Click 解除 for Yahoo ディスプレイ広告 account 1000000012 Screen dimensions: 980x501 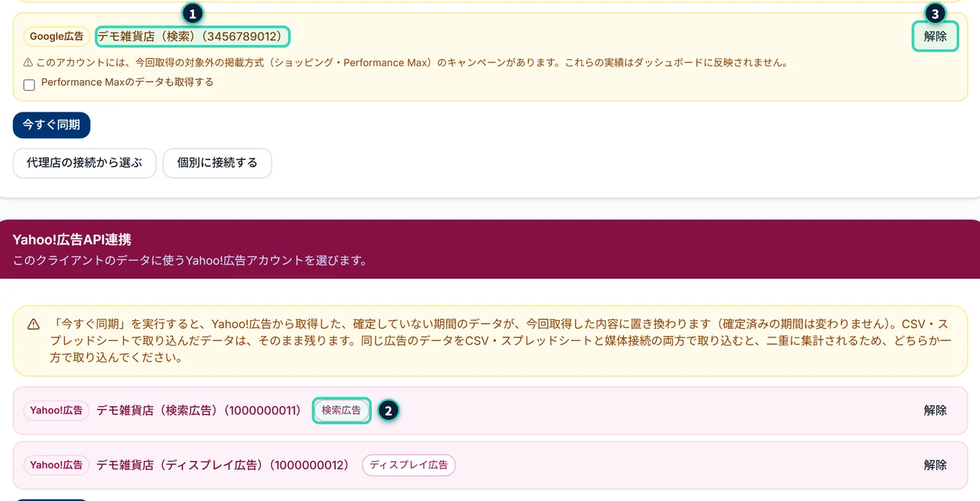[935, 465]
